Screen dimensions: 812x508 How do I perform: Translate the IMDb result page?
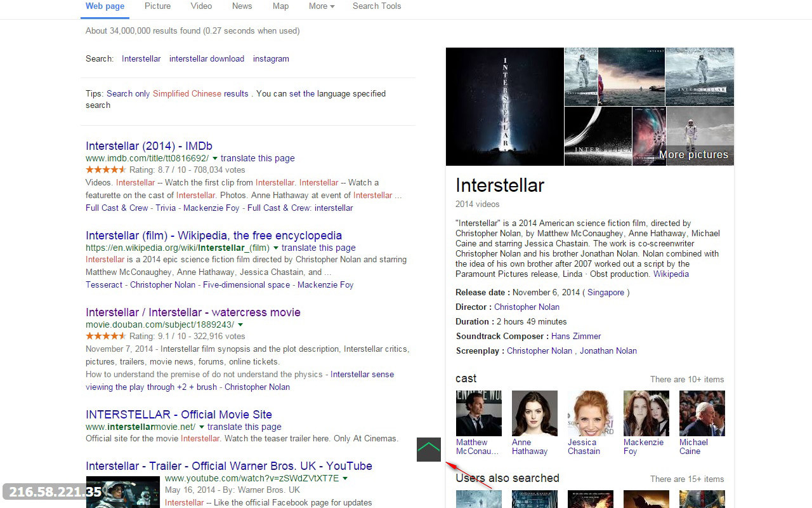(258, 159)
